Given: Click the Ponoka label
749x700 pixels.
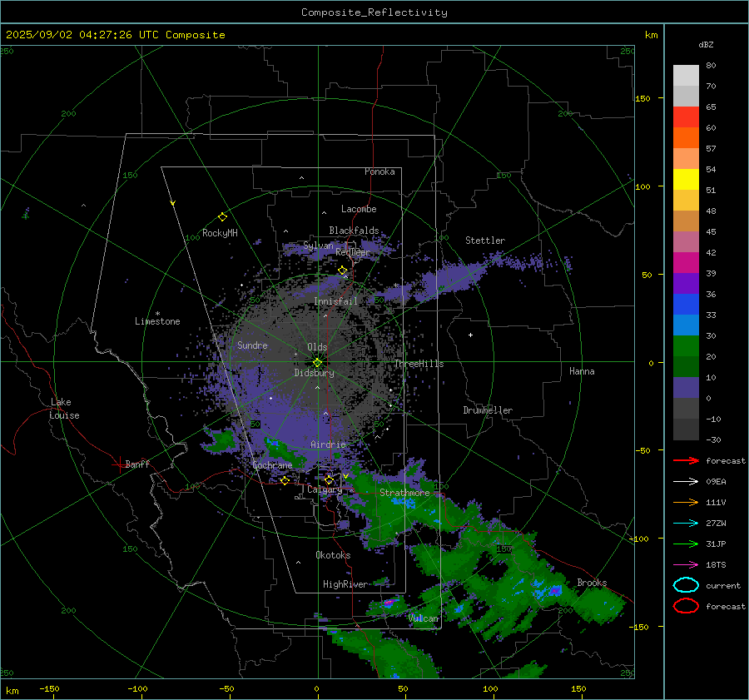Looking at the screenshot, I should click(x=379, y=171).
